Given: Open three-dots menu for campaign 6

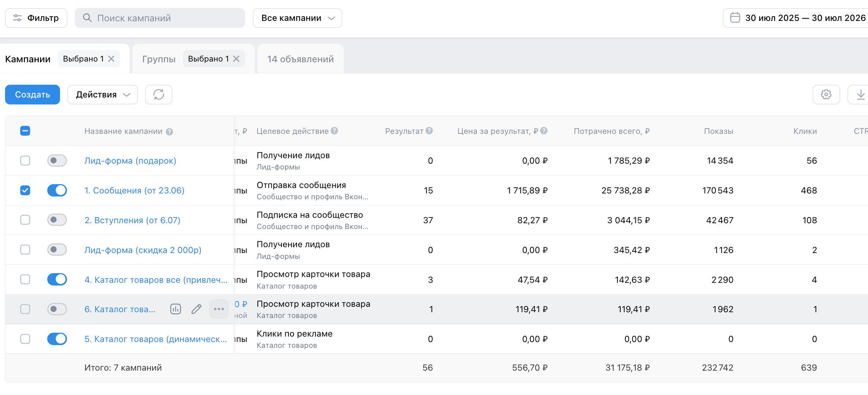Looking at the screenshot, I should [219, 309].
